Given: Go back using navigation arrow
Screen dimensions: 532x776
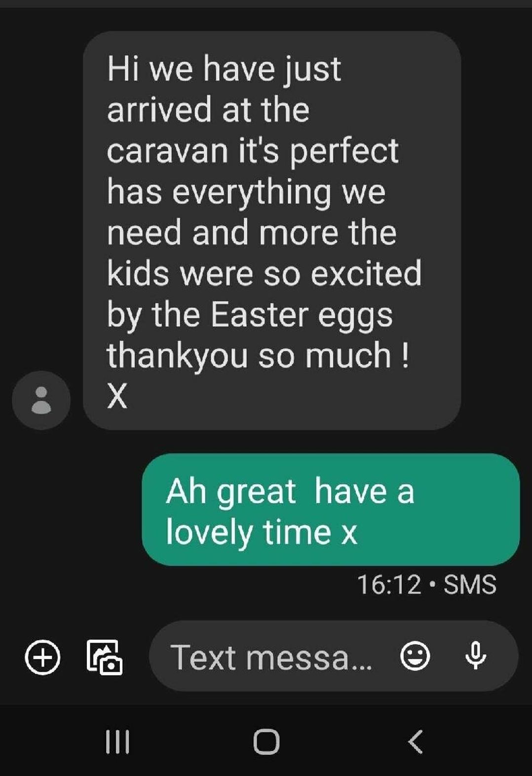Looking at the screenshot, I should [416, 741].
